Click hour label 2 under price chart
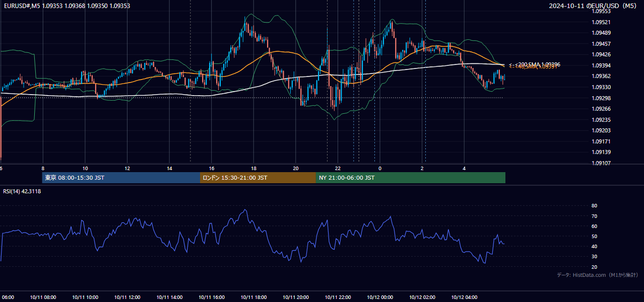The height and width of the screenshot is (302, 644). tap(422, 168)
